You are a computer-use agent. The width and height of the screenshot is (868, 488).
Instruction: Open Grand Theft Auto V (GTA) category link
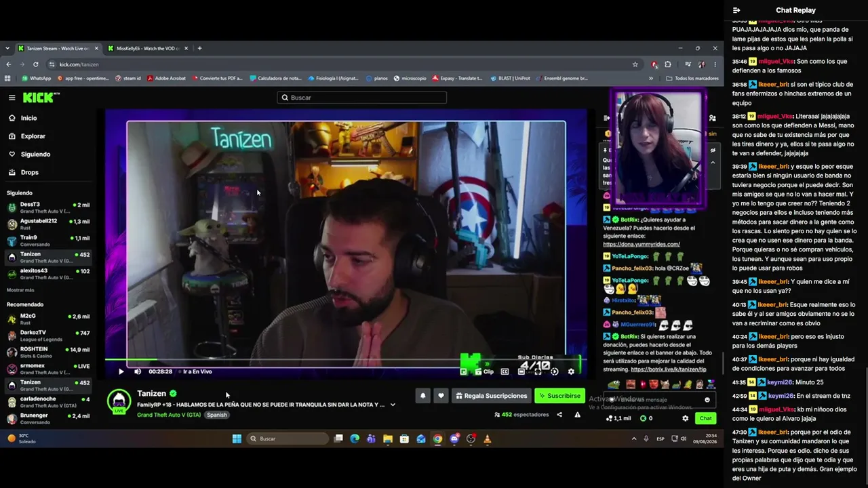(x=169, y=415)
